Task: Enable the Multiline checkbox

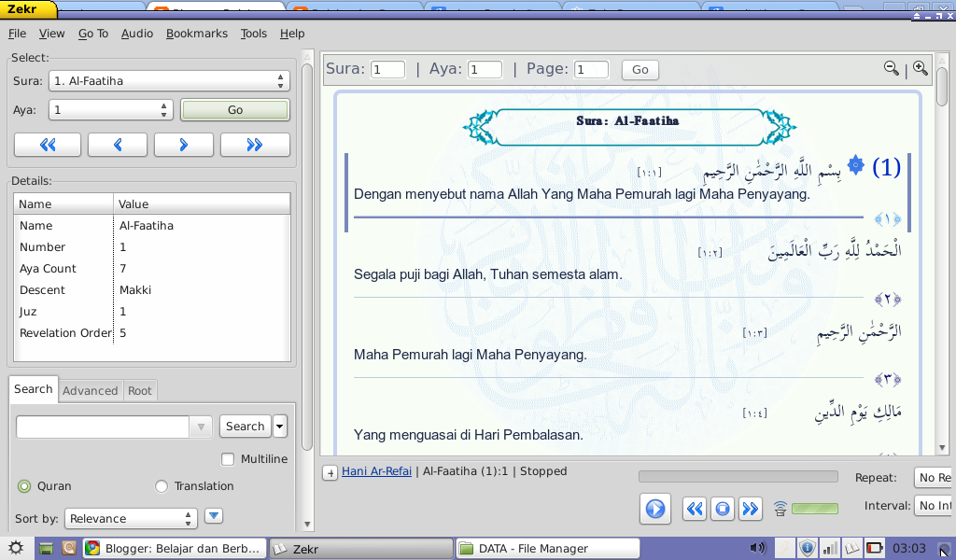Action: (228, 459)
